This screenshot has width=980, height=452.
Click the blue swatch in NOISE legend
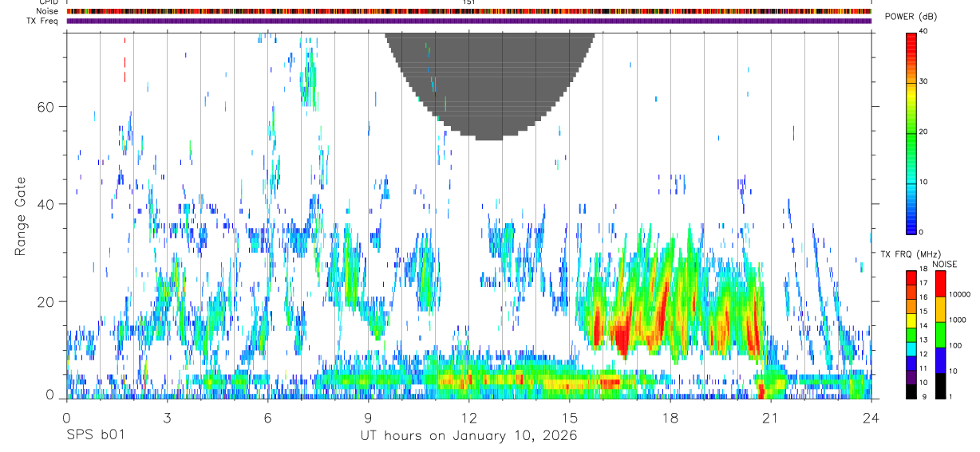tap(941, 360)
